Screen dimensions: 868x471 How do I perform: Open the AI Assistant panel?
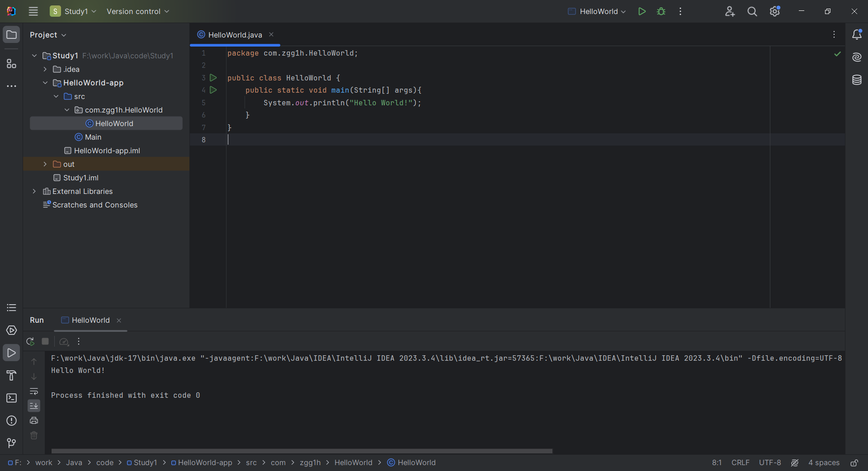[857, 57]
